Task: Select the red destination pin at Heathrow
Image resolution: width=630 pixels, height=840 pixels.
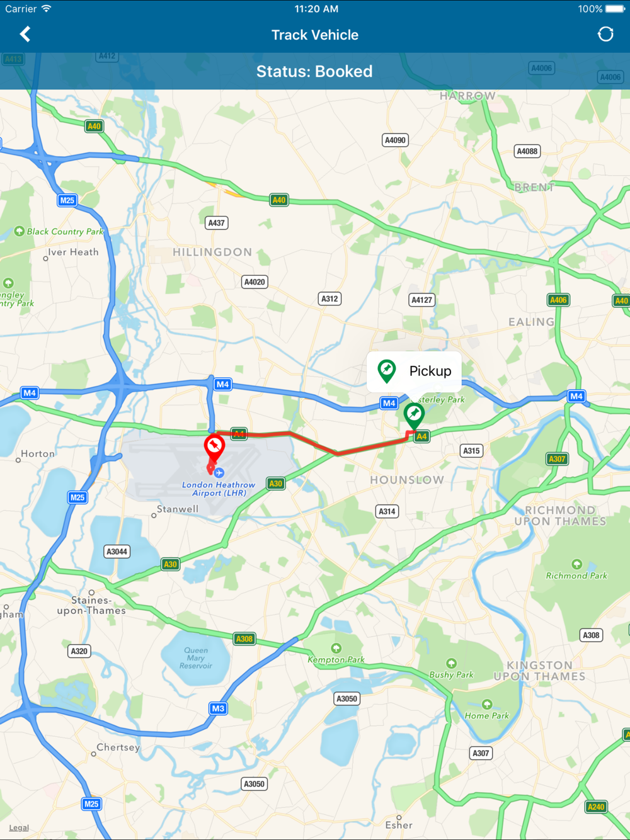Action: (x=214, y=448)
